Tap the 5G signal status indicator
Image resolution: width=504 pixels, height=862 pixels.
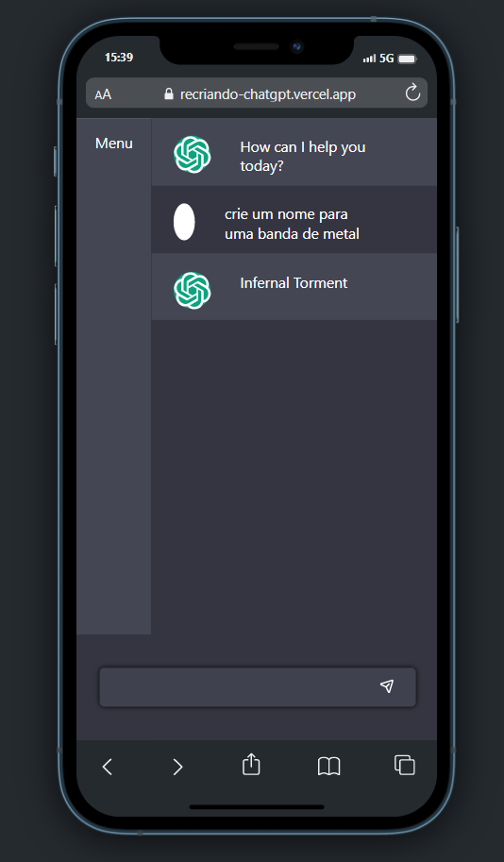coord(386,59)
